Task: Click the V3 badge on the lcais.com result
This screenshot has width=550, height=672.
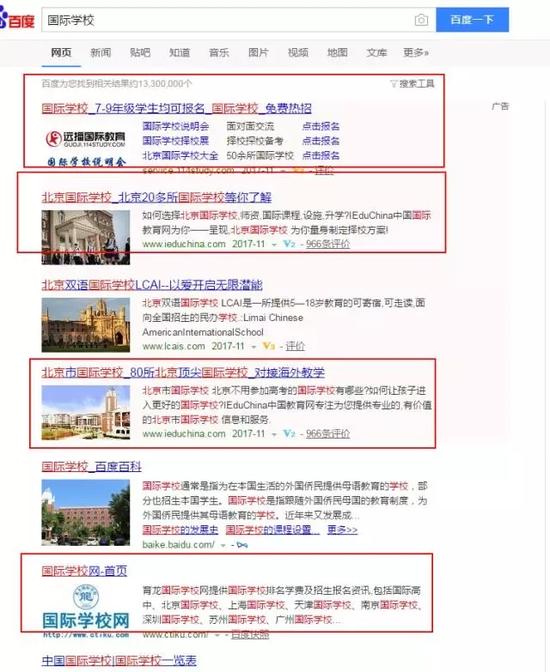Action: (269, 346)
